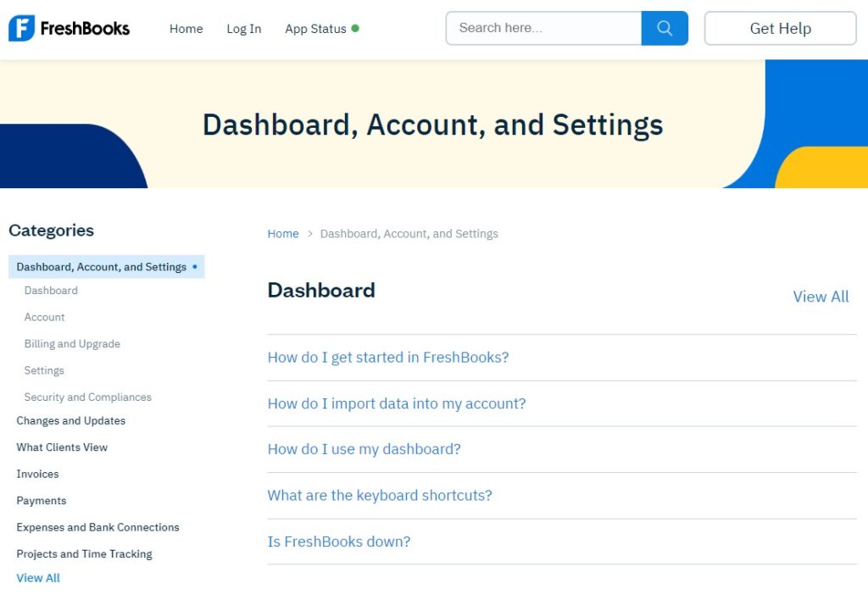Open Billing and Upgrade subcategory
Viewport: 868px width, 600px height.
72,344
